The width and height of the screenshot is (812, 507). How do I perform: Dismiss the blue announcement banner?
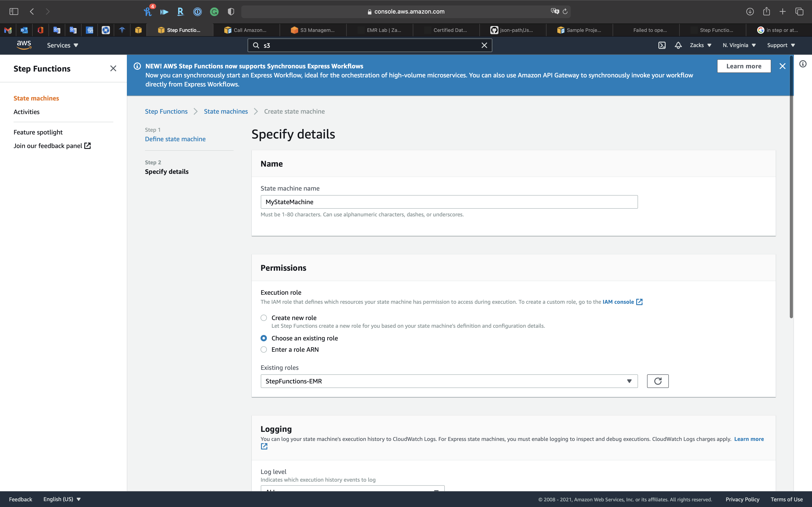coord(782,66)
